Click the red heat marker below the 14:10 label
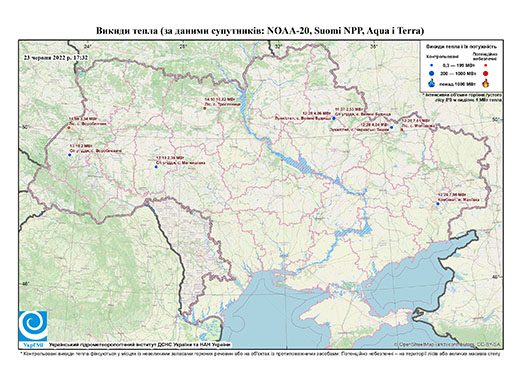520x368 pixels. click(x=205, y=108)
